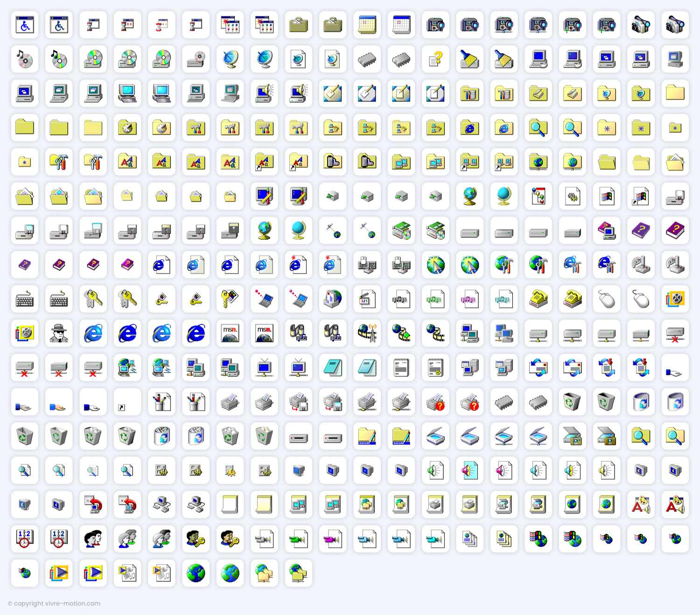Select the spy in hat and sunglasses icon

click(x=59, y=333)
